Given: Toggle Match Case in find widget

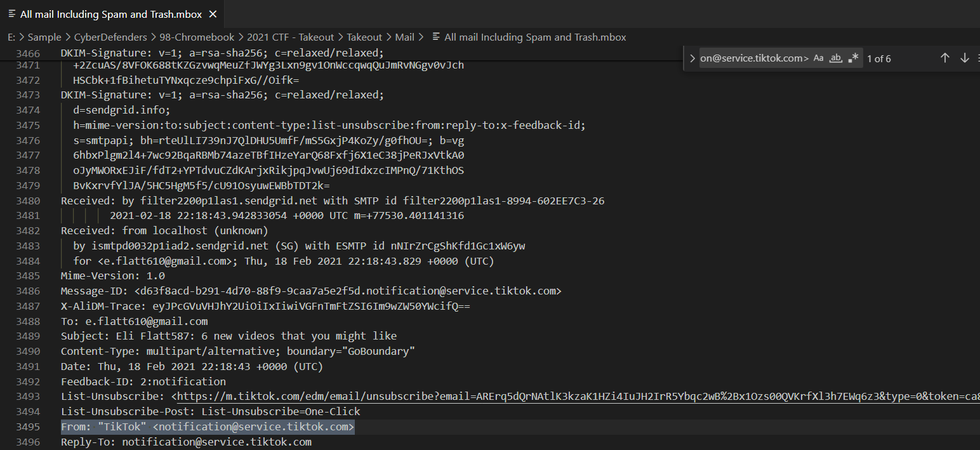Looking at the screenshot, I should coord(819,58).
